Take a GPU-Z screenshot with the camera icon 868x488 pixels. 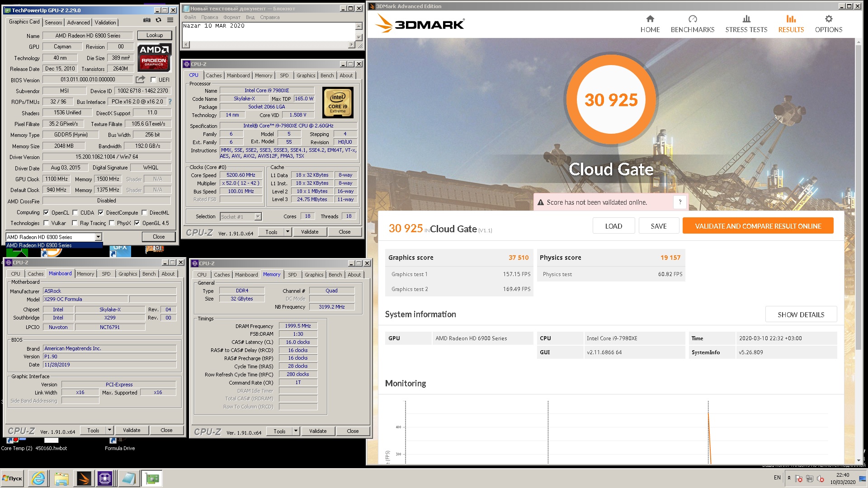[x=147, y=20]
